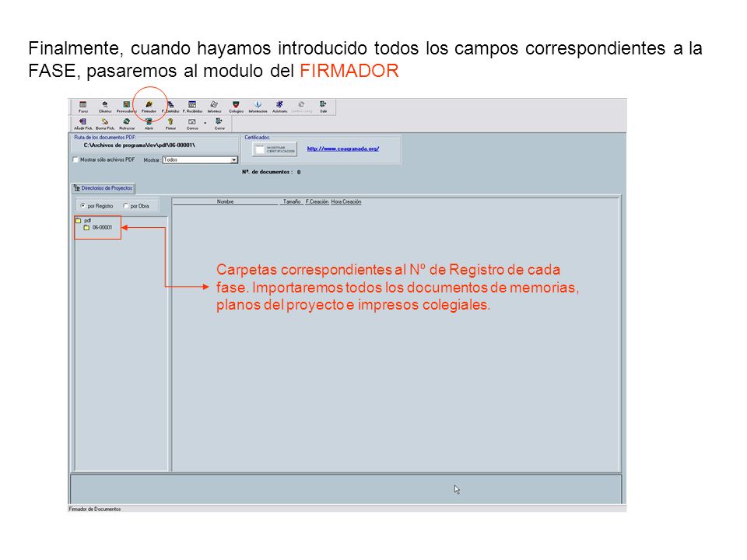The height and width of the screenshot is (560, 747).
Task: Open the Información toolbar icon
Action: coord(258,107)
